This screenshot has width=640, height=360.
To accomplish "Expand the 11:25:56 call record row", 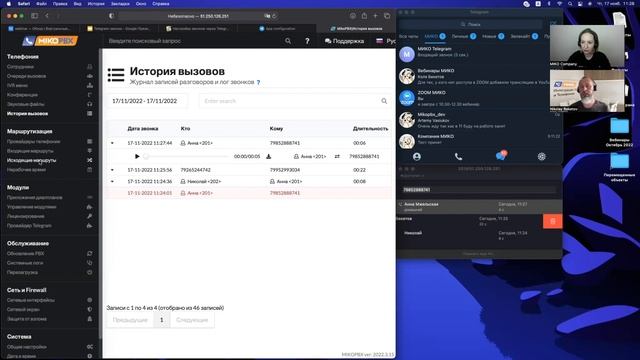I will [x=112, y=170].
